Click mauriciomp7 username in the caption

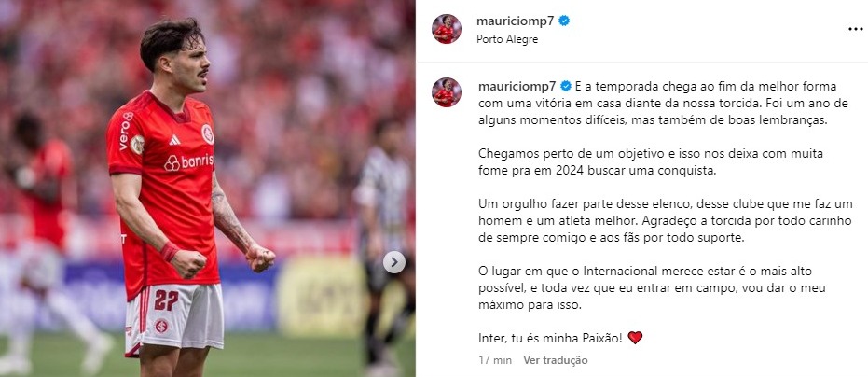pos(517,87)
